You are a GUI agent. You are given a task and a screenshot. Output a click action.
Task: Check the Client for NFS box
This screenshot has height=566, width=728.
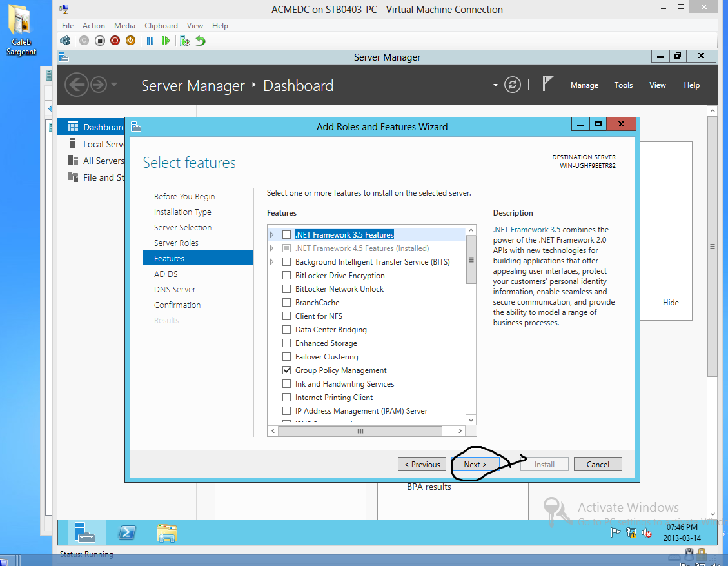pos(286,316)
